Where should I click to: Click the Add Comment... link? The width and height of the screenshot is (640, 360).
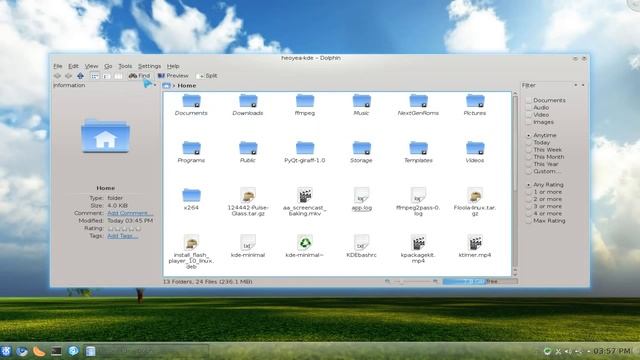130,213
